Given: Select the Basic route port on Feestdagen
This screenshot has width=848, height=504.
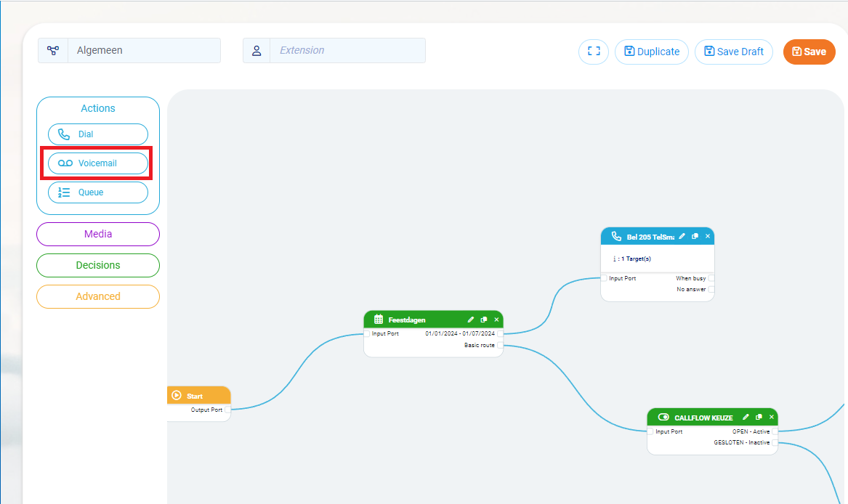Looking at the screenshot, I should (x=500, y=346).
